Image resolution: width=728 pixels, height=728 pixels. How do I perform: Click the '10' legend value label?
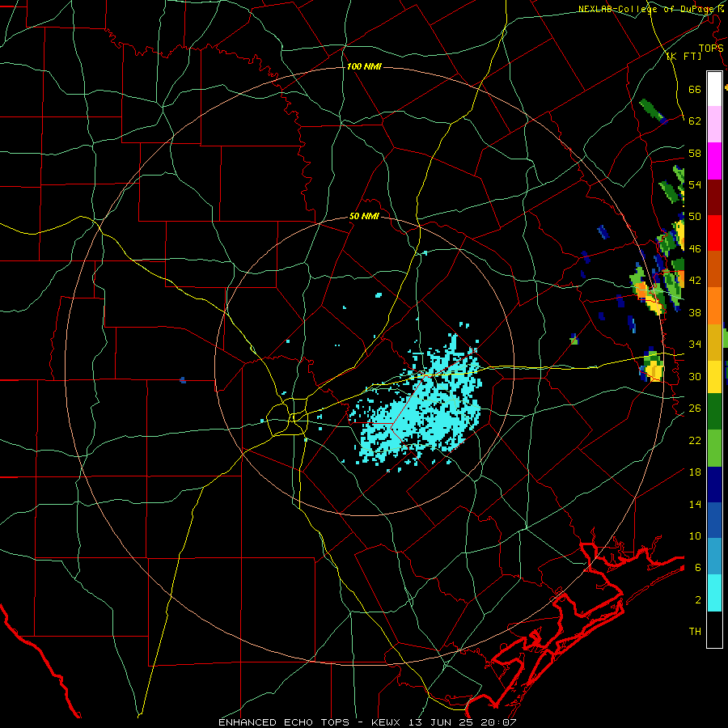(695, 535)
